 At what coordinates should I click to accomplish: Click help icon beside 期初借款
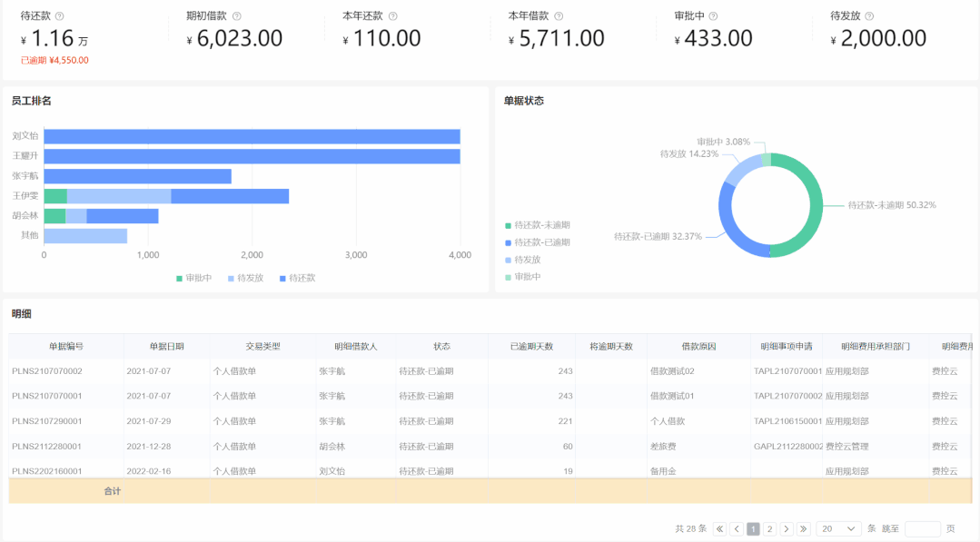237,16
